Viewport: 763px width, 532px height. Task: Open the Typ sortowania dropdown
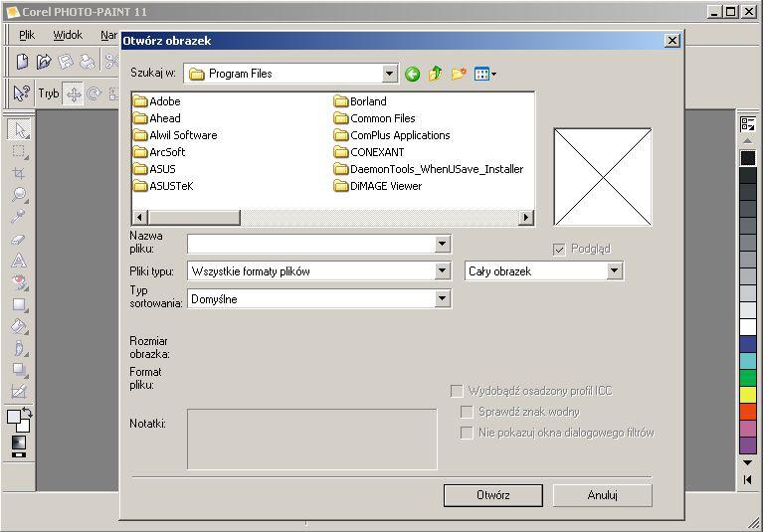[442, 298]
